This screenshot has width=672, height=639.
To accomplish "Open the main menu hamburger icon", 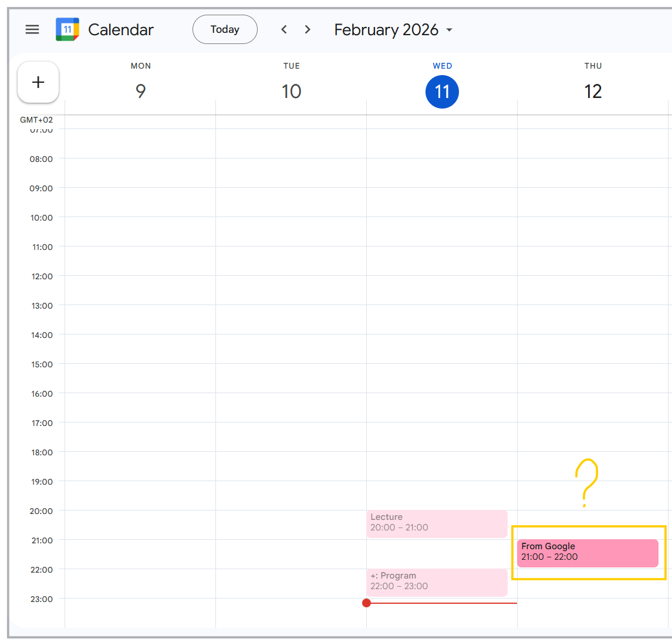I will [x=32, y=29].
